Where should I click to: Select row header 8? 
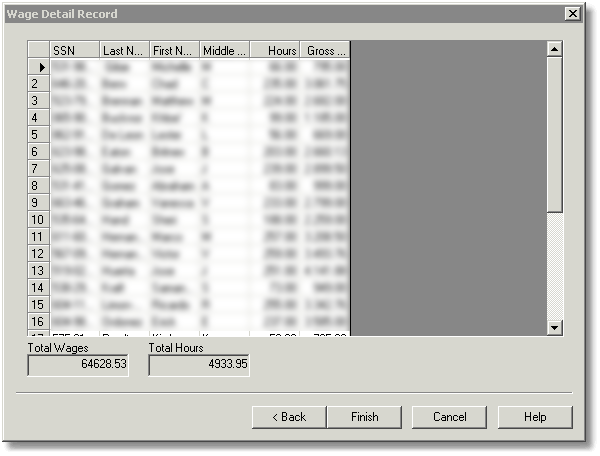39,186
